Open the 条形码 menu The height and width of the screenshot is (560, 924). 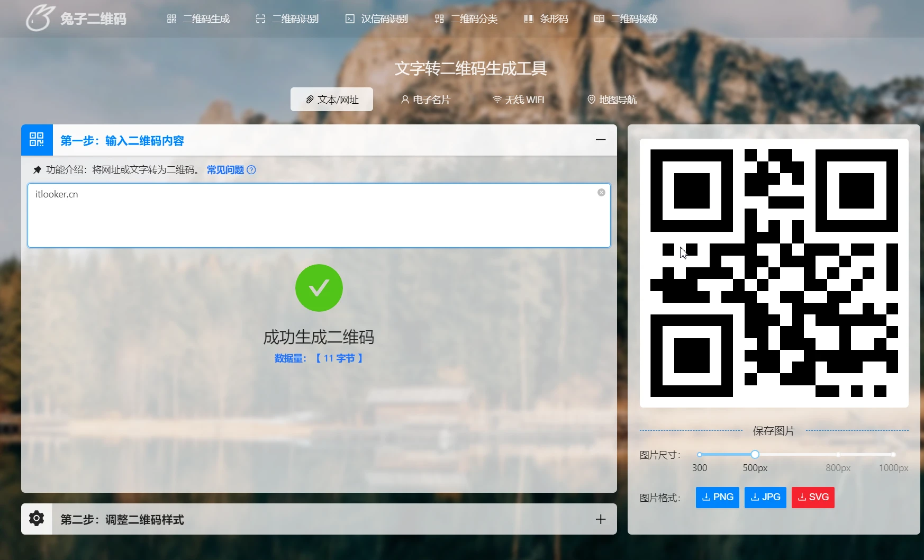click(x=546, y=19)
